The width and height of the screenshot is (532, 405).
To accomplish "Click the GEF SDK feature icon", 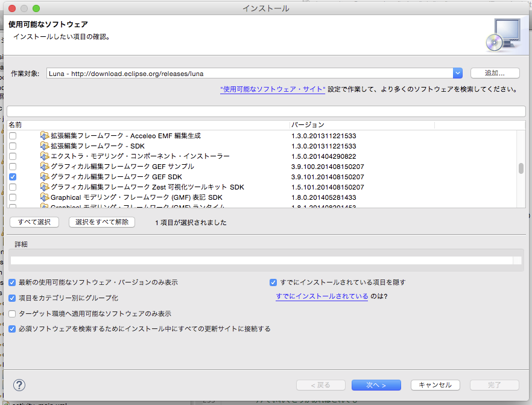I will point(45,177).
